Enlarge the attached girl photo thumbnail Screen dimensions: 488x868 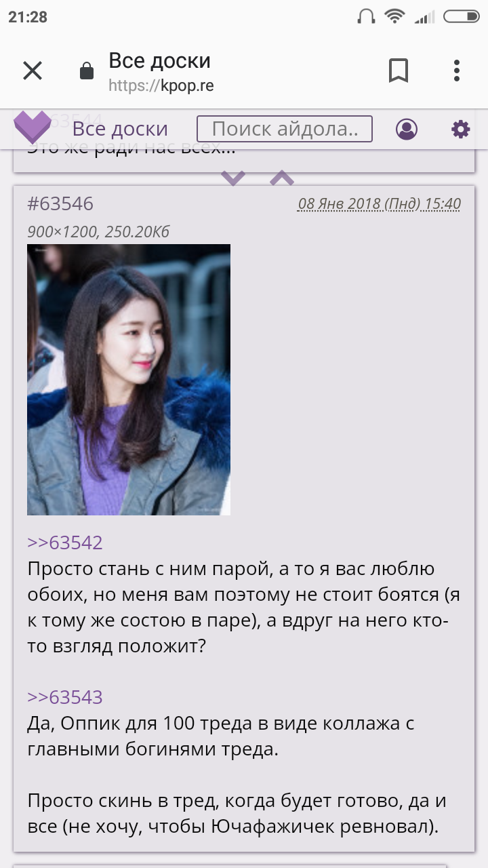coord(129,380)
